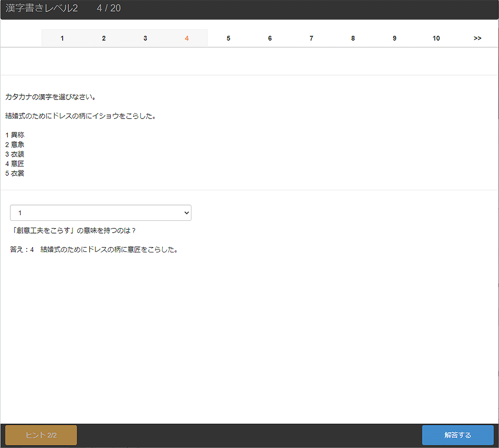Click hint text 創意工夫をこらす
The width and height of the screenshot is (499, 448).
(73, 231)
